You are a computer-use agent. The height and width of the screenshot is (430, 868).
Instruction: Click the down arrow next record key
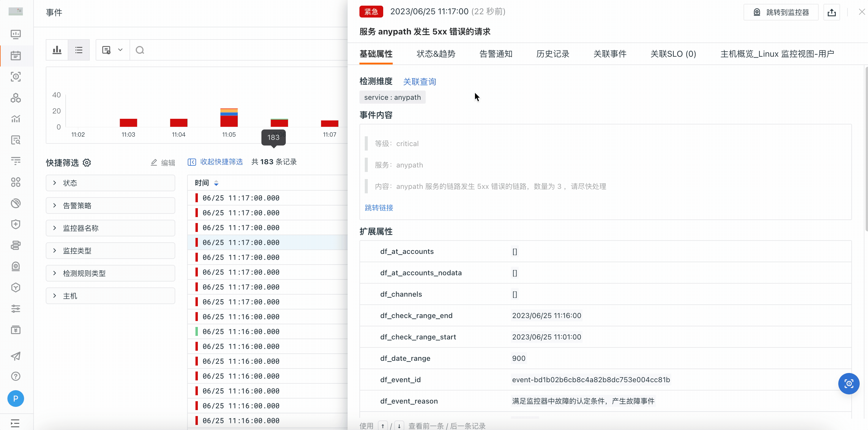(x=399, y=426)
